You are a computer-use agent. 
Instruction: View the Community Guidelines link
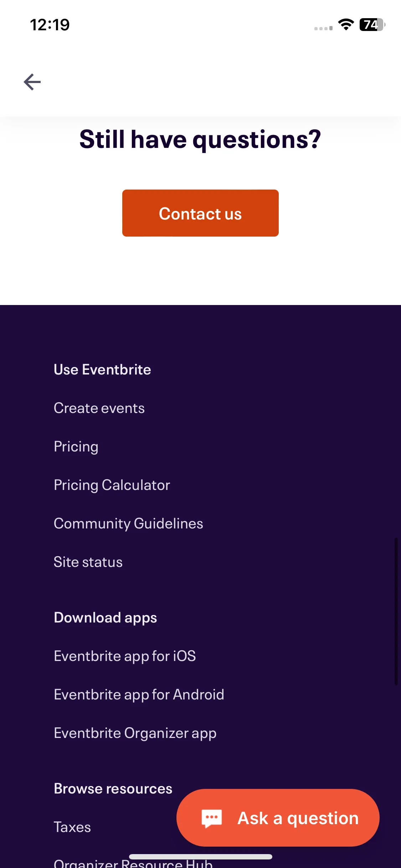pos(128,523)
